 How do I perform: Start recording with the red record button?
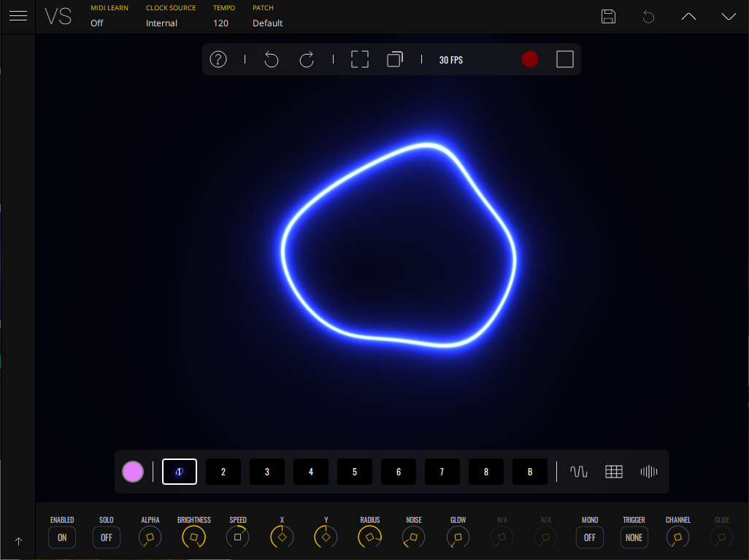[530, 59]
